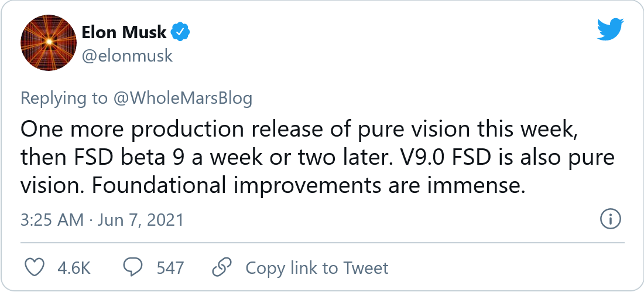Click the Twitter bird logo

pos(611,29)
